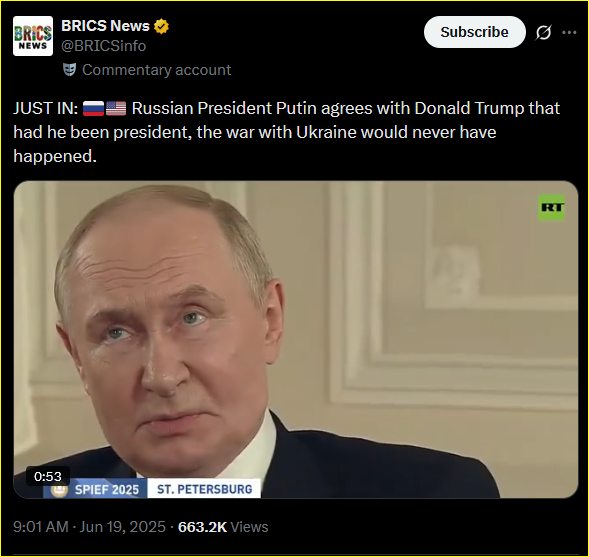Image resolution: width=589 pixels, height=557 pixels.
Task: Click the Commentary account label
Action: [157, 70]
